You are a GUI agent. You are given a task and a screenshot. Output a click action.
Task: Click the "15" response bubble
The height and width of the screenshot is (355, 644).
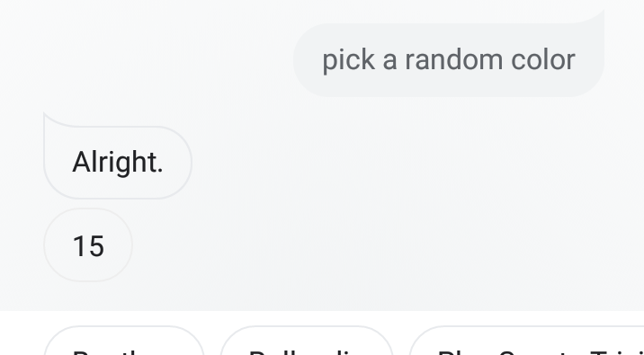tap(88, 245)
